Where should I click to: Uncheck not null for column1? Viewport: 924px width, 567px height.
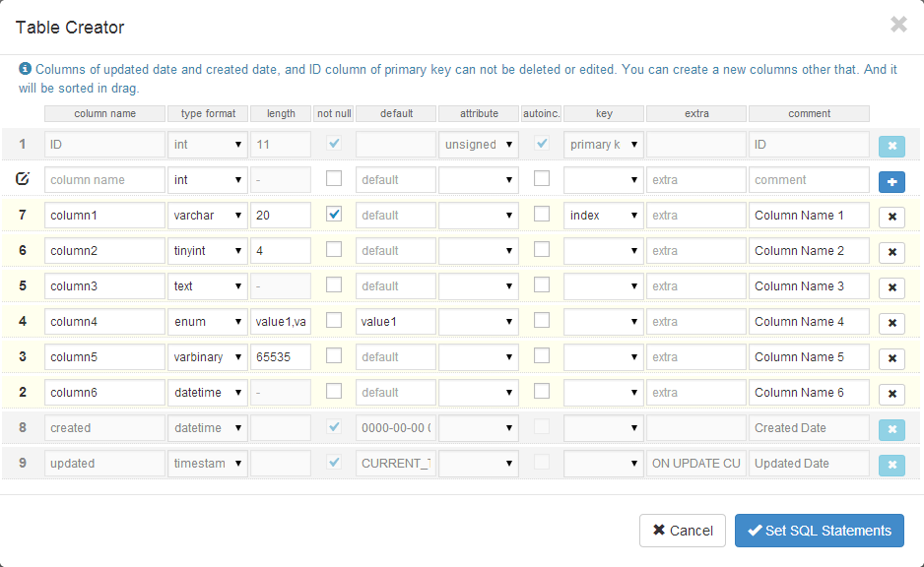tap(334, 215)
